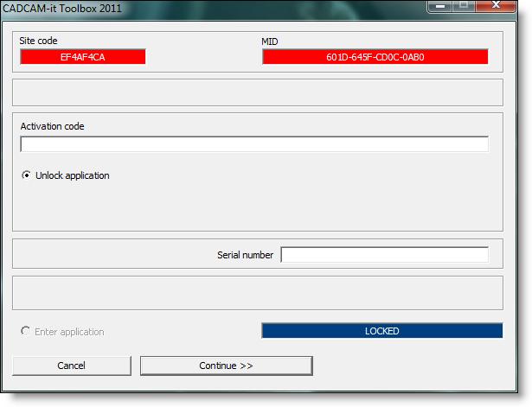
Task: Click the Serial number label
Action: [246, 255]
